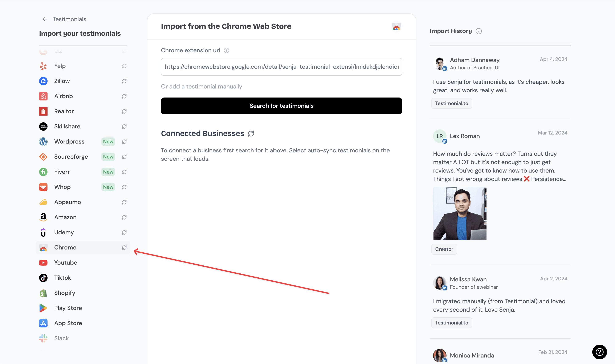The image size is (615, 364).
Task: Open Lex Roman's attached photo thumbnail
Action: tap(460, 213)
